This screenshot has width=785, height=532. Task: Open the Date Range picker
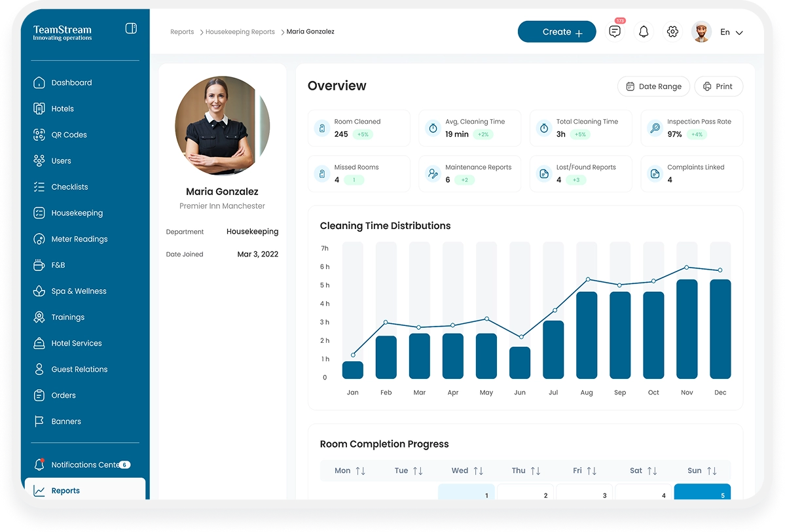tap(653, 86)
